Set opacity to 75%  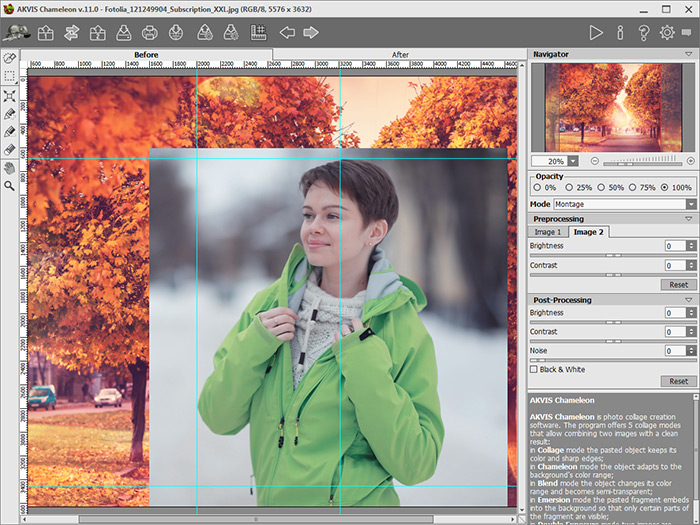pyautogui.click(x=632, y=188)
